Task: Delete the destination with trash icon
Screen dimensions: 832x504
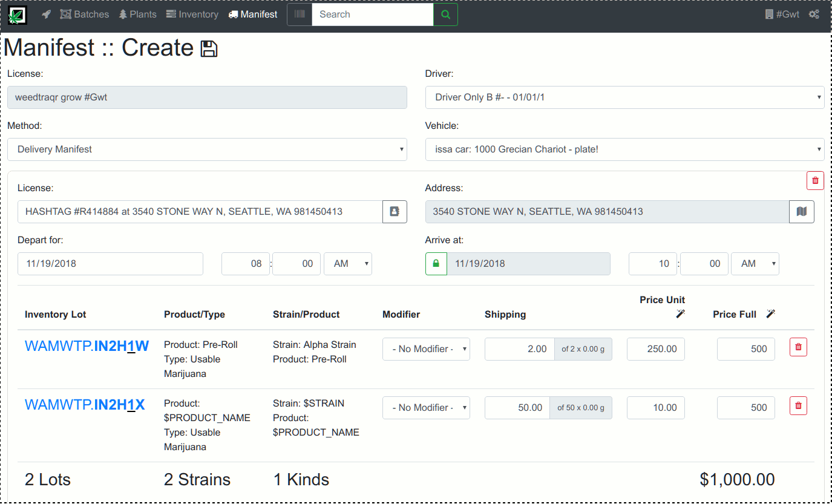Action: (815, 180)
